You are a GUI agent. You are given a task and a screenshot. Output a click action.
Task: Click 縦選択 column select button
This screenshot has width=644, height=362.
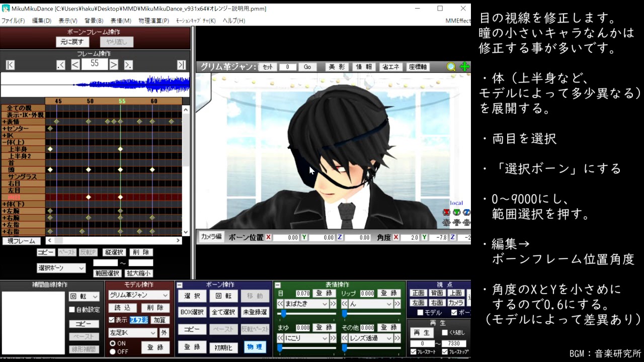coord(114,252)
